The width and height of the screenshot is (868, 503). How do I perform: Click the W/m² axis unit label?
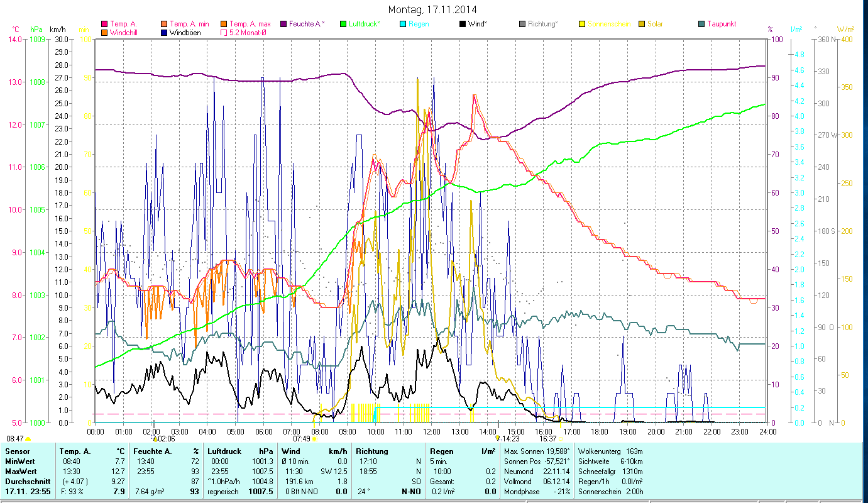point(846,30)
